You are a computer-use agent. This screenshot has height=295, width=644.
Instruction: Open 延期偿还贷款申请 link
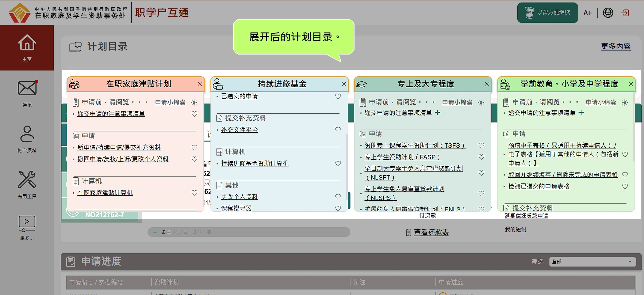[x=526, y=216]
